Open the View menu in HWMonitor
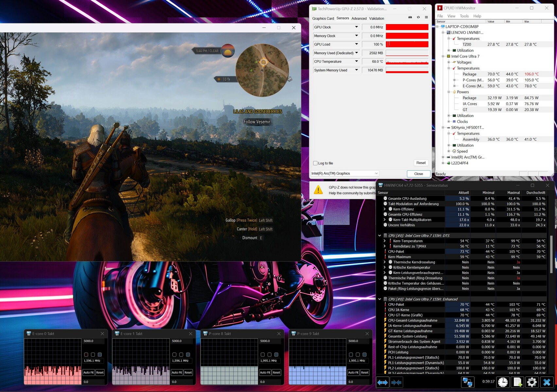557x392 pixels. [x=451, y=16]
